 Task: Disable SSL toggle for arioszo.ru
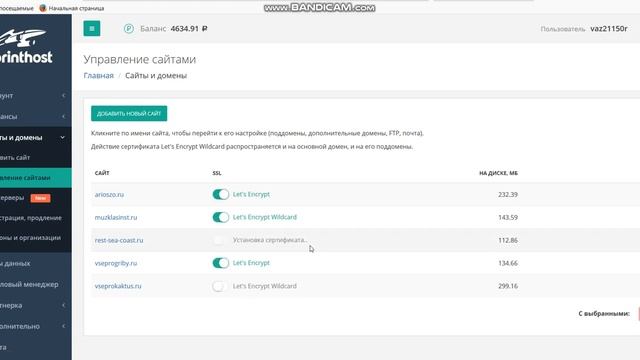coord(220,194)
